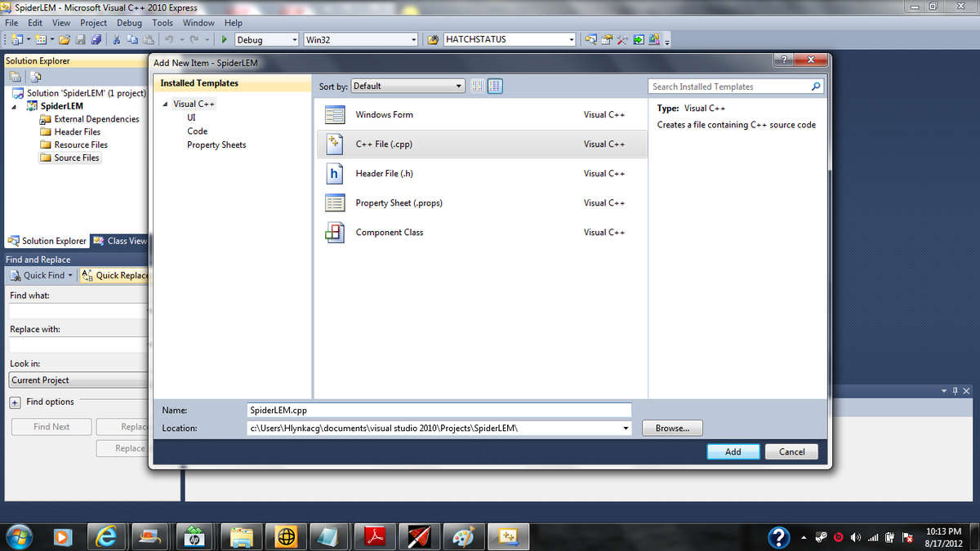Click the search magnifier in Installed Templates search

click(815, 86)
